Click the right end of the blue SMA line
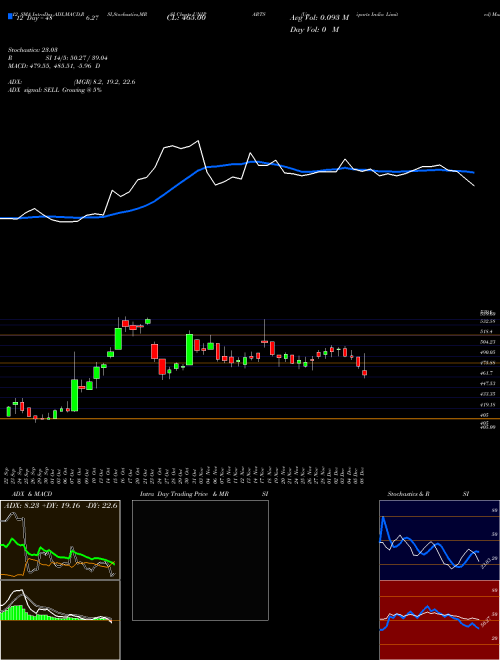Image resolution: width=500 pixels, height=660 pixels. point(474,172)
